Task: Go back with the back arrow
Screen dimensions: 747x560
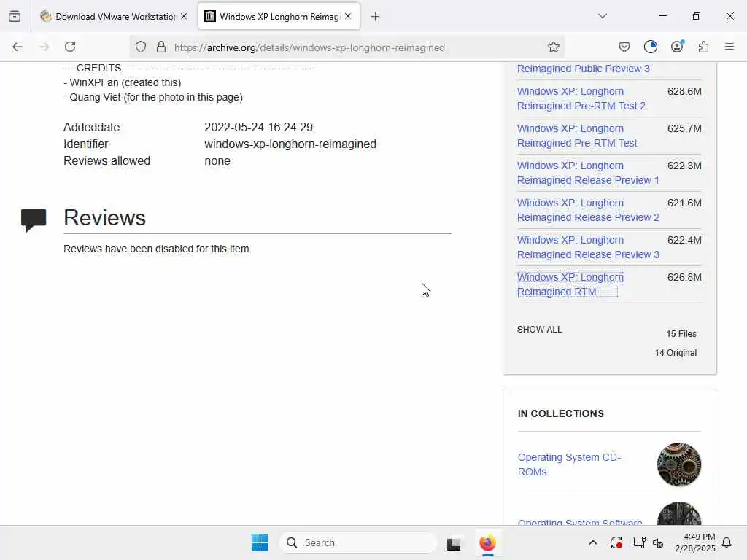Action: click(18, 47)
